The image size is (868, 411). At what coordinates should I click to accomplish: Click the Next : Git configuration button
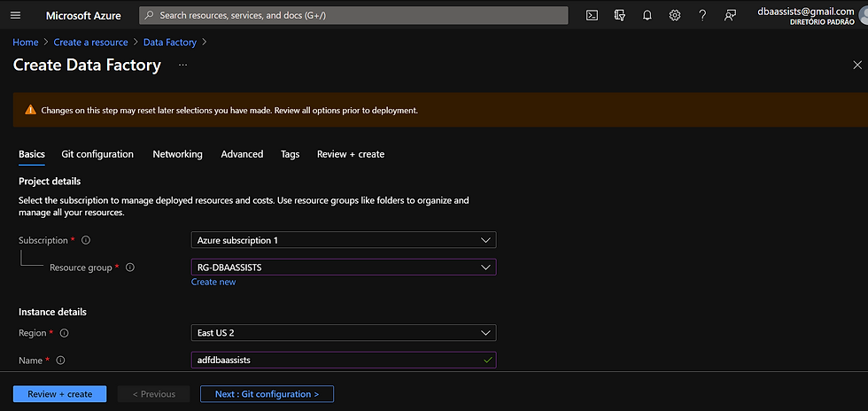267,394
